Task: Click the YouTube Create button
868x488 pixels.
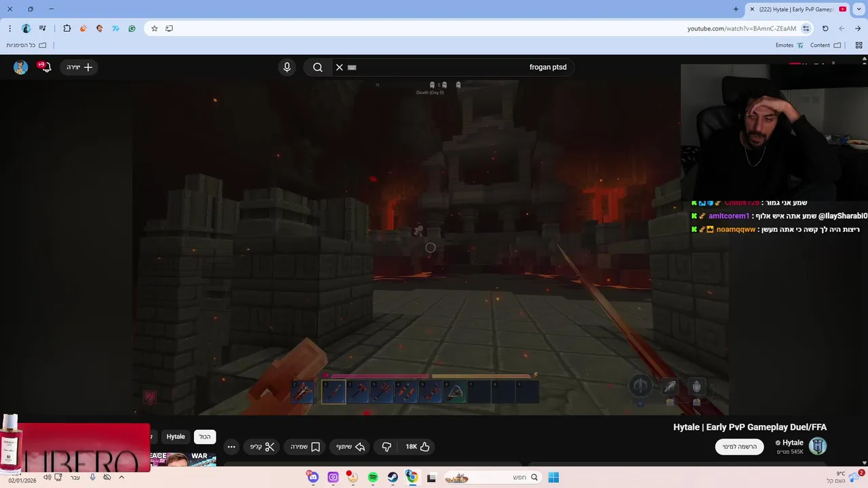Action: (x=79, y=67)
